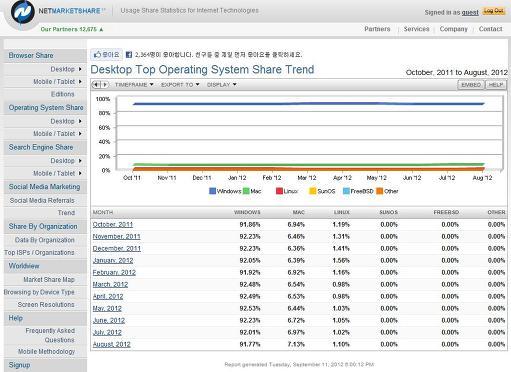Click the LINUX column header

click(342, 212)
